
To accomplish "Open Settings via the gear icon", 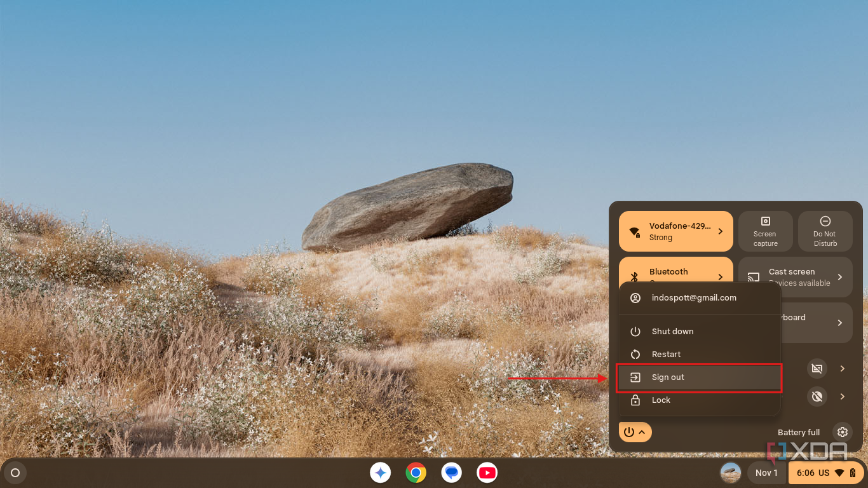I will 843,432.
